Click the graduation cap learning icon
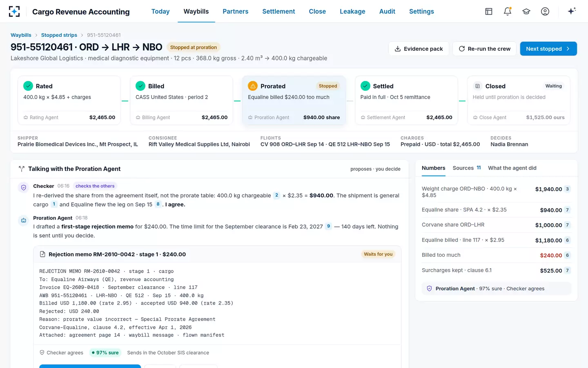588x368 pixels. 526,11
